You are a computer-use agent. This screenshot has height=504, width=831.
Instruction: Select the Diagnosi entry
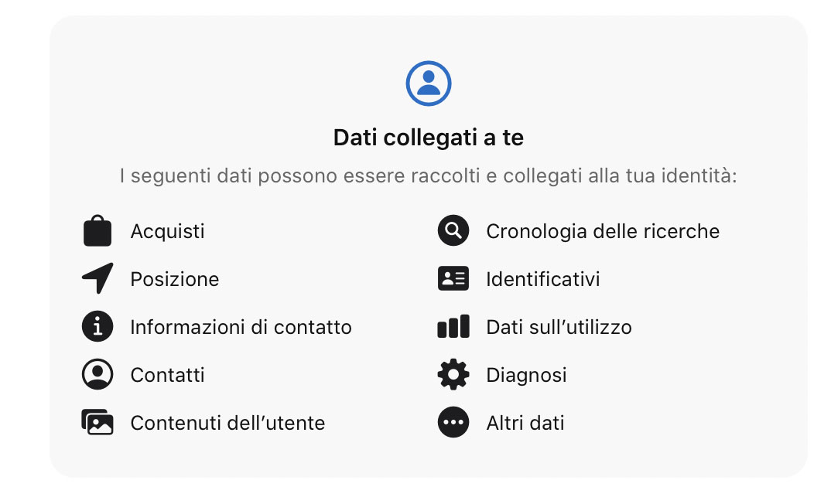tap(526, 375)
